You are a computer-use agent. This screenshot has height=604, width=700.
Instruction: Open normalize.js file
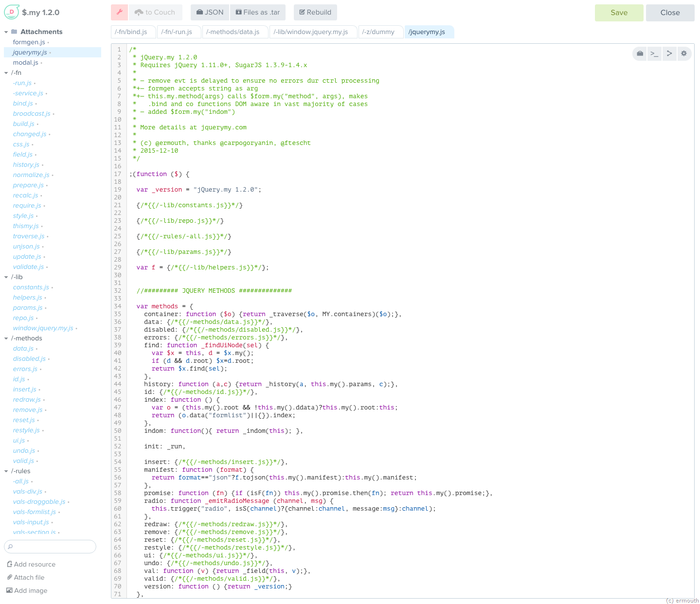[x=31, y=175]
